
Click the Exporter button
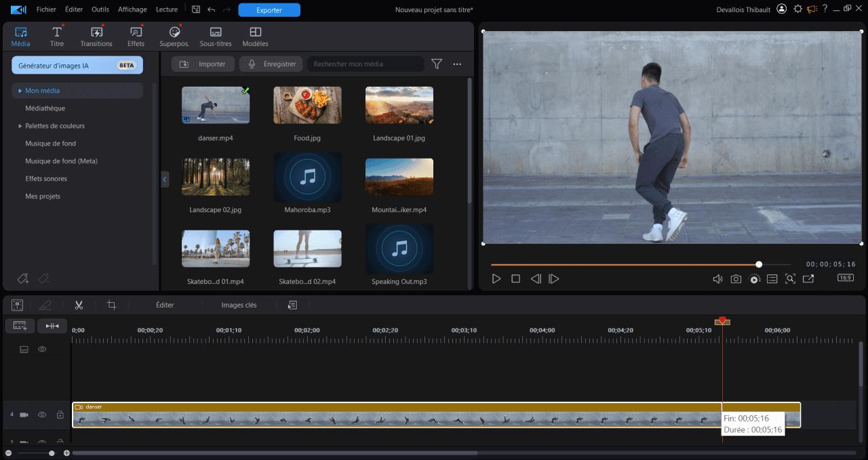pyautogui.click(x=269, y=9)
